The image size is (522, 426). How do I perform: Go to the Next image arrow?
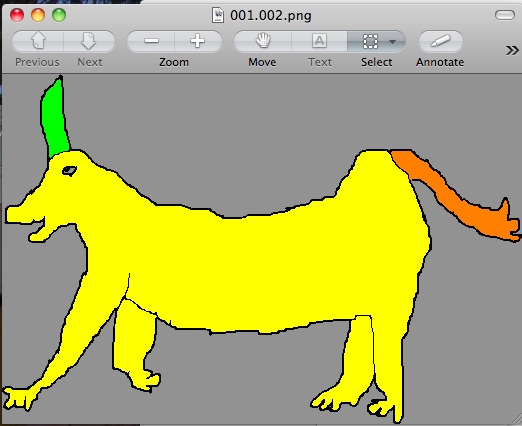(89, 41)
